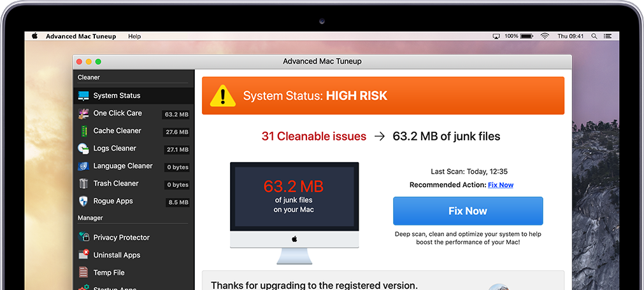This screenshot has width=644, height=290.
Task: Close the Advanced Mac Tuneup window
Action: coord(79,62)
